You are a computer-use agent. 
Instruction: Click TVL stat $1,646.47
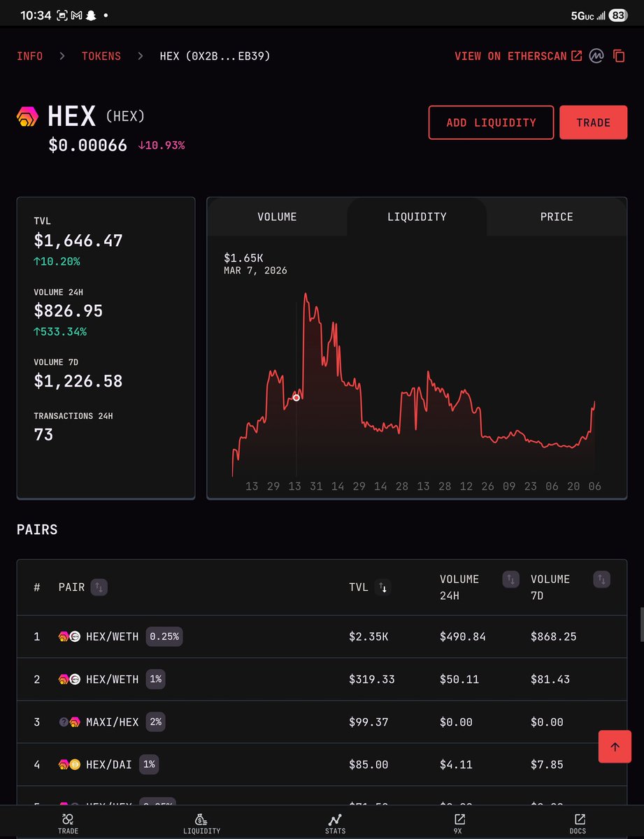point(78,241)
